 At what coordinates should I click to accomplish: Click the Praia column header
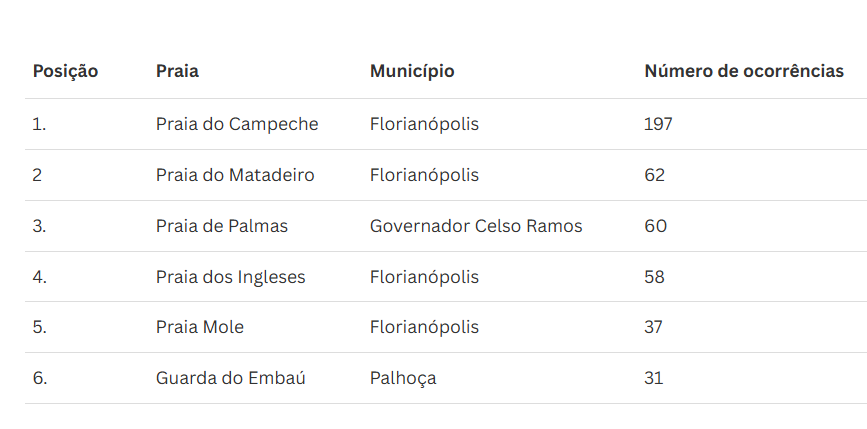click(x=177, y=72)
